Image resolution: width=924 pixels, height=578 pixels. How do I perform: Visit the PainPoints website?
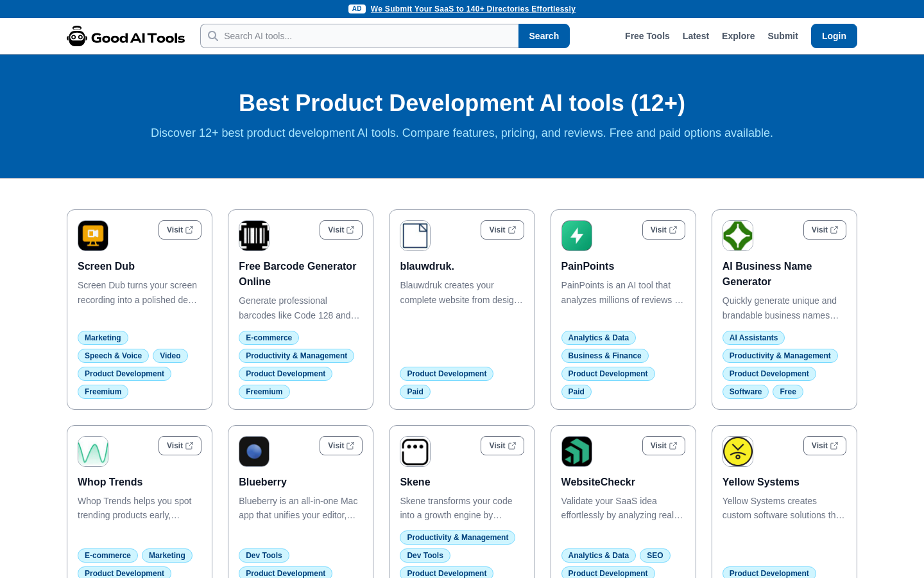663,230
